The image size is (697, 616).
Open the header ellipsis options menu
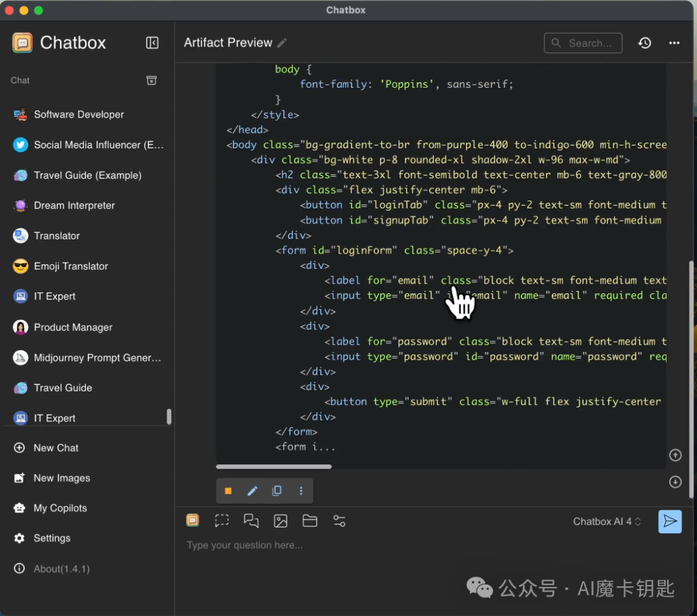pos(674,43)
